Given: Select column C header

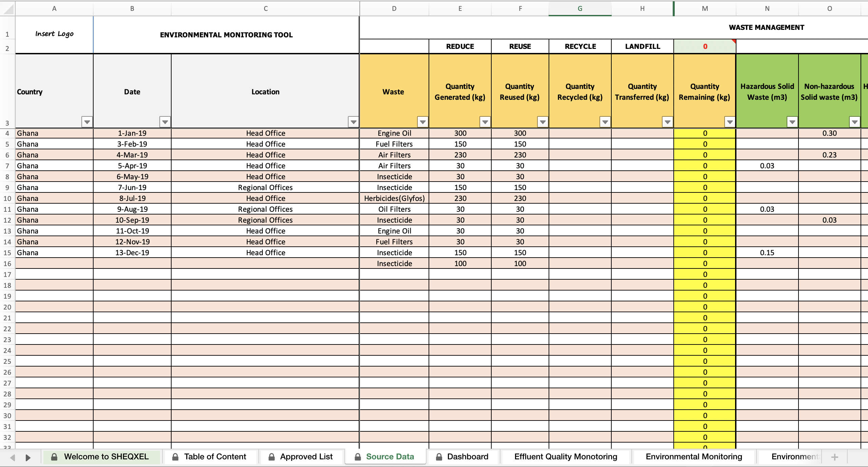Looking at the screenshot, I should click(265, 9).
